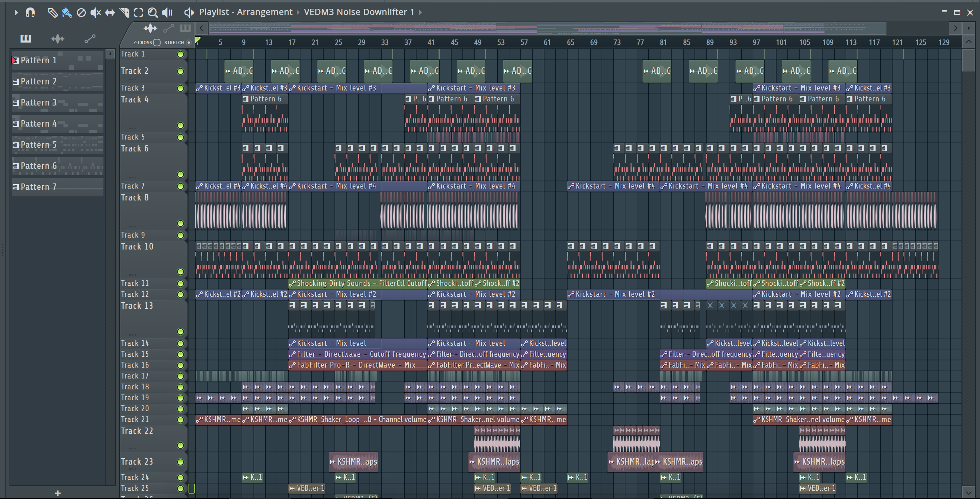This screenshot has height=499, width=980.
Task: Open the VEDM3 Noise Downlifter 1 clip menu
Action: tap(359, 12)
